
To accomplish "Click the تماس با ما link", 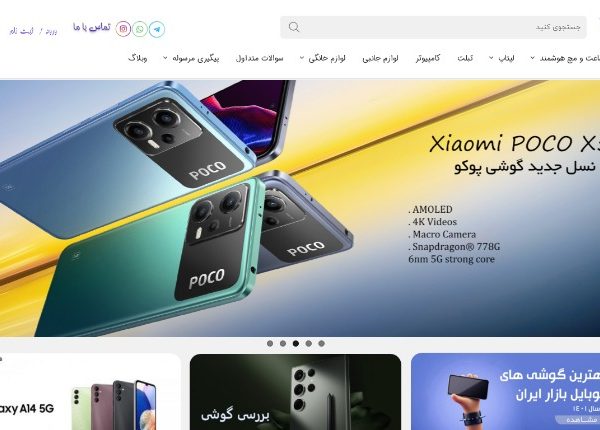I will (92, 27).
